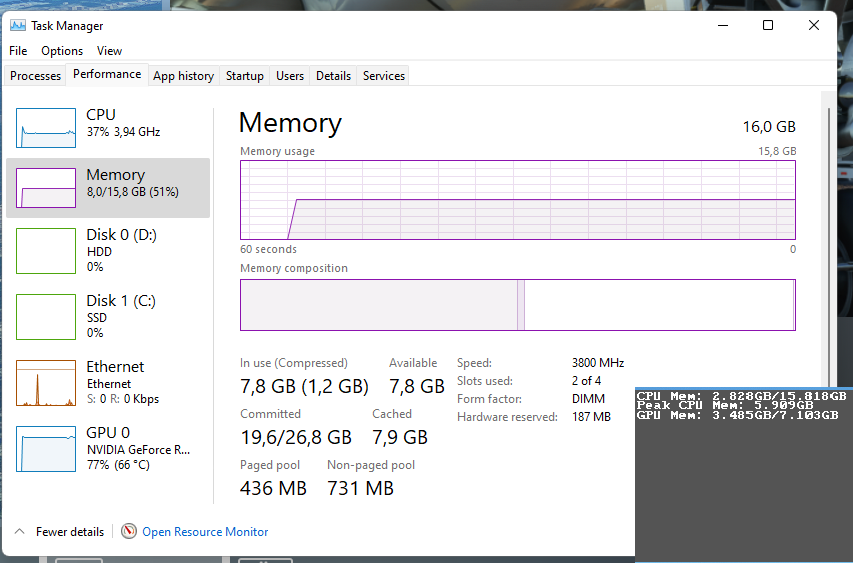Select the Memory mini graph in sidebar
The image size is (853, 563).
[46, 188]
